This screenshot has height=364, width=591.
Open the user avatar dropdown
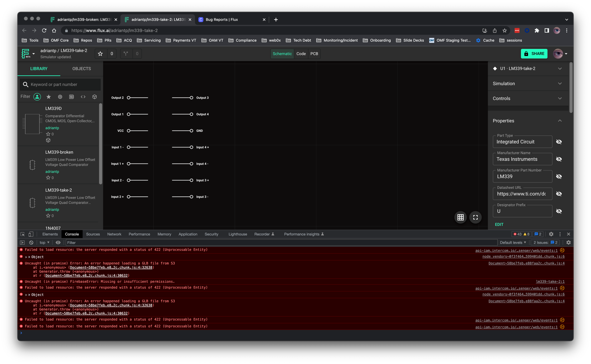(x=560, y=54)
